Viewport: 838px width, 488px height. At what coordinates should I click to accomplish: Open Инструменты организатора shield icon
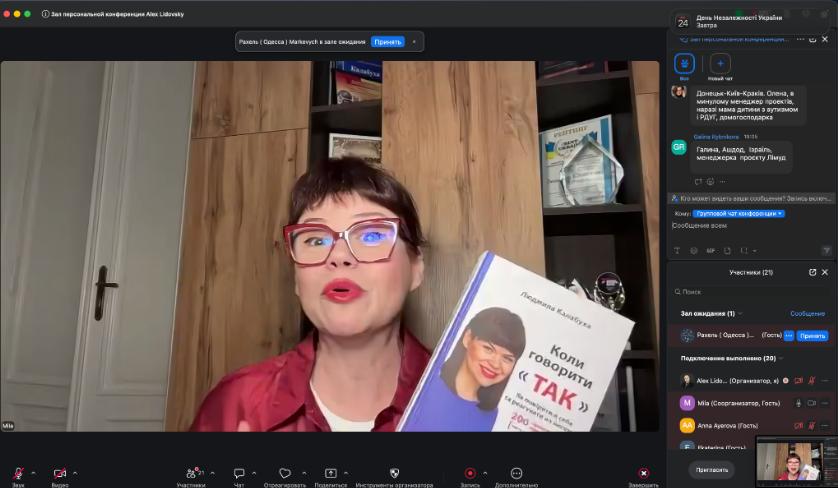pyautogui.click(x=394, y=473)
